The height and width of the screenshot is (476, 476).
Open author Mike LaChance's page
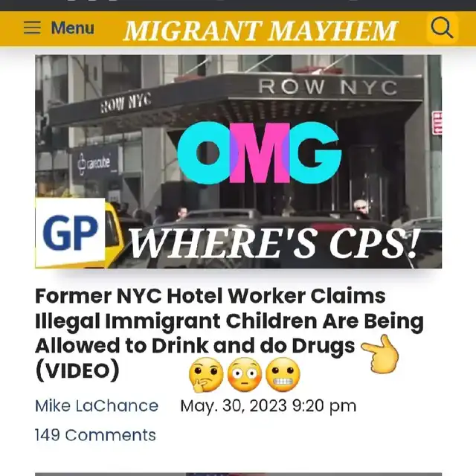point(97,406)
